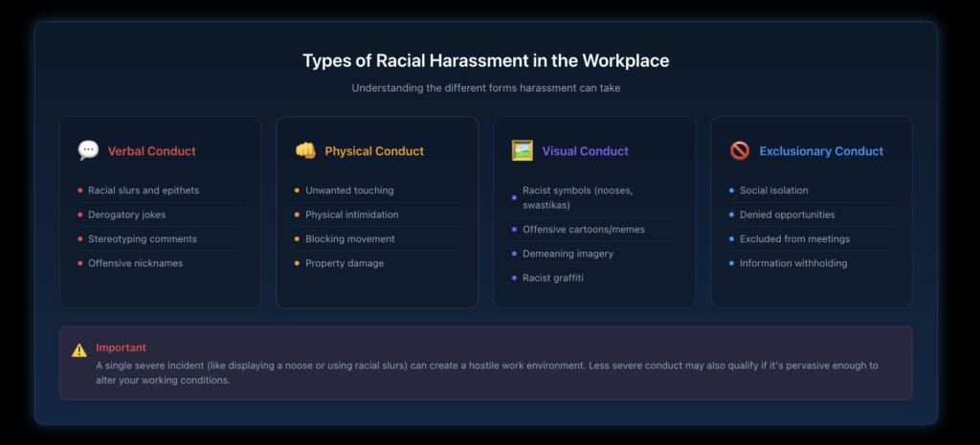Click the subtitle 'Understanding the different forms'
The width and height of the screenshot is (980, 445).
(485, 88)
